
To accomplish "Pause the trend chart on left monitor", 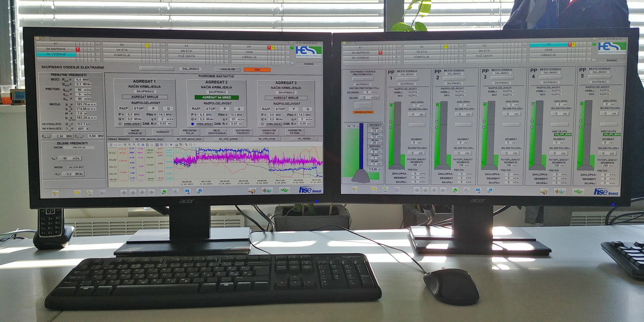I will tap(171, 144).
